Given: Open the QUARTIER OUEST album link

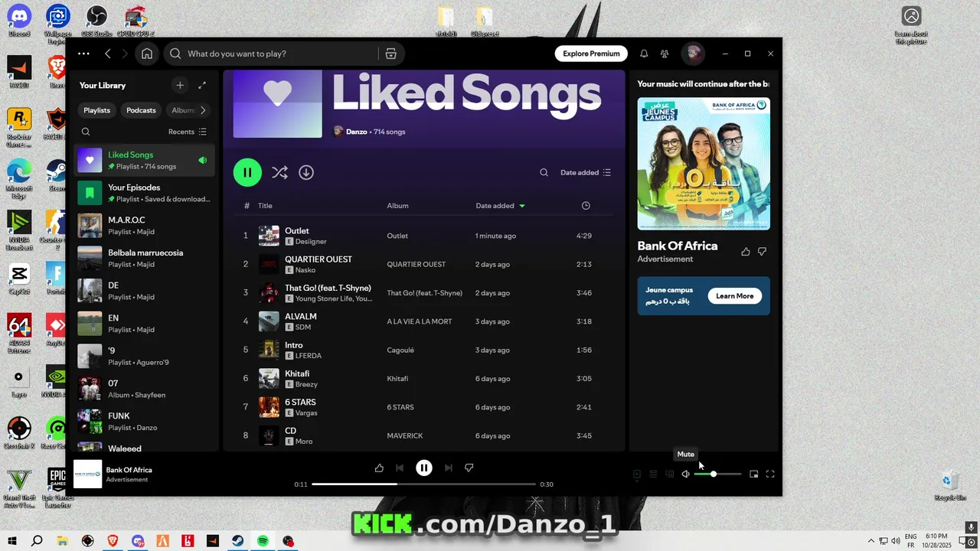Looking at the screenshot, I should [416, 265].
